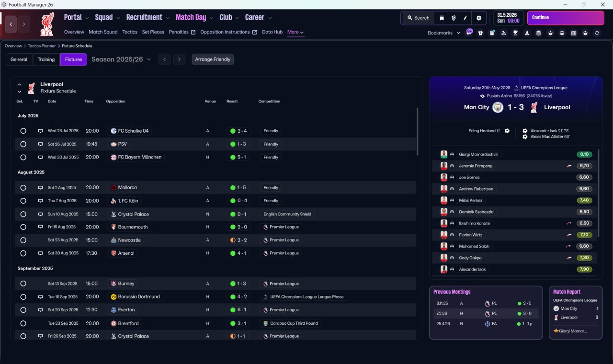Go forward with the right navigation arrow
Viewport: 613px width, 364px height.
(24, 24)
